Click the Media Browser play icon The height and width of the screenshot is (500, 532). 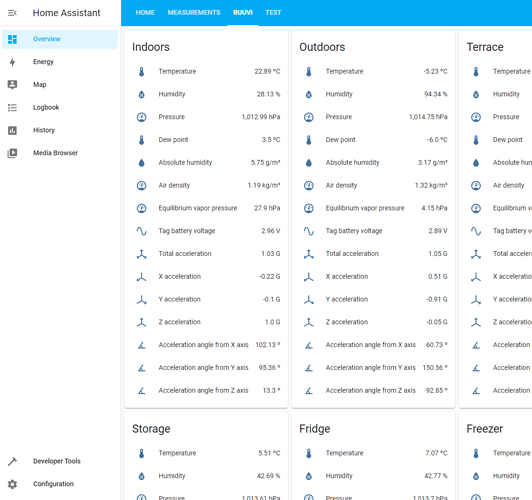coord(12,153)
